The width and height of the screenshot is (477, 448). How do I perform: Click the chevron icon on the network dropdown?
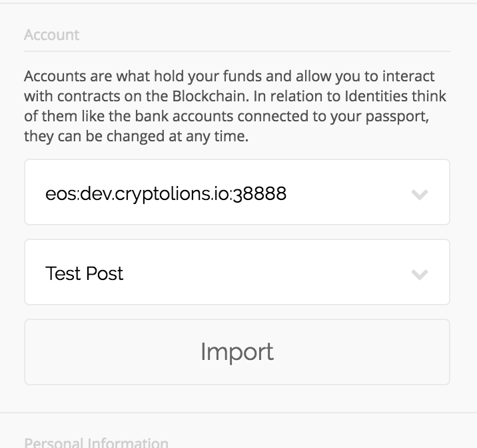(x=420, y=195)
